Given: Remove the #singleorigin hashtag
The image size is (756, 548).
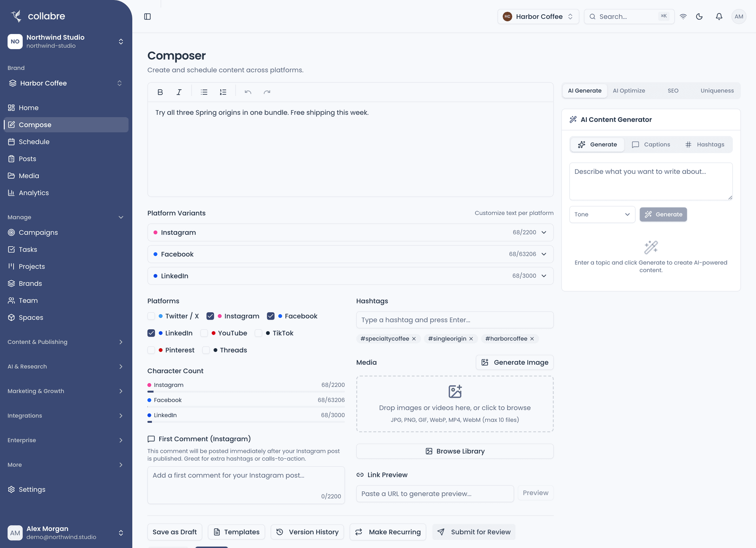Looking at the screenshot, I should [471, 339].
